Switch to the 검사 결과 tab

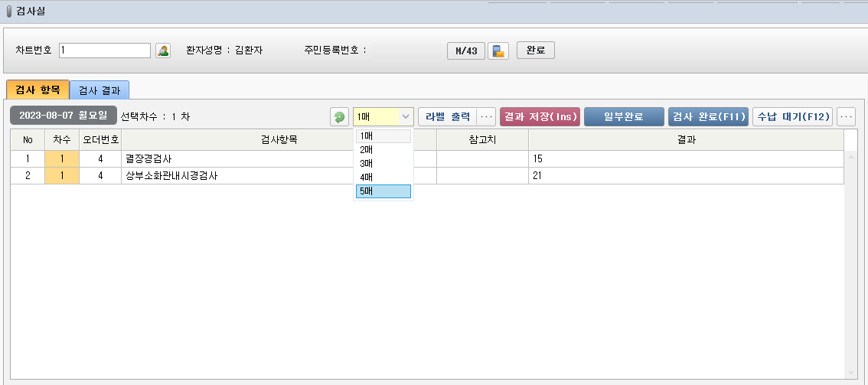coord(100,90)
